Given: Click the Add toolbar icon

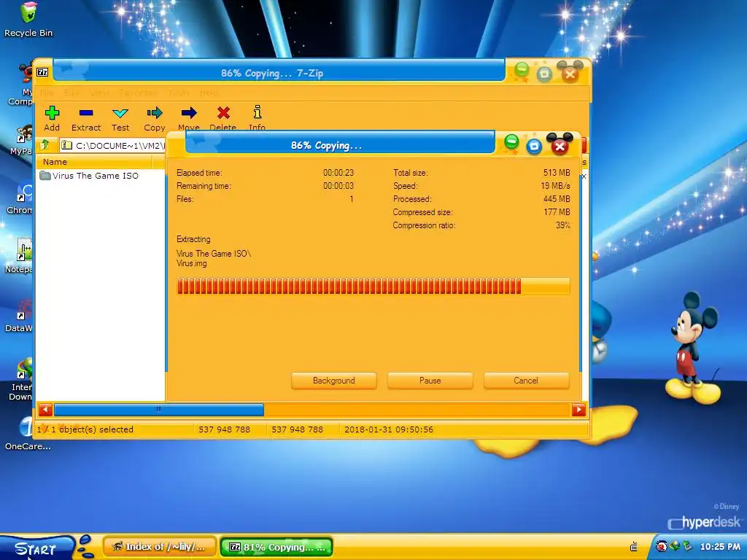Looking at the screenshot, I should tap(52, 113).
